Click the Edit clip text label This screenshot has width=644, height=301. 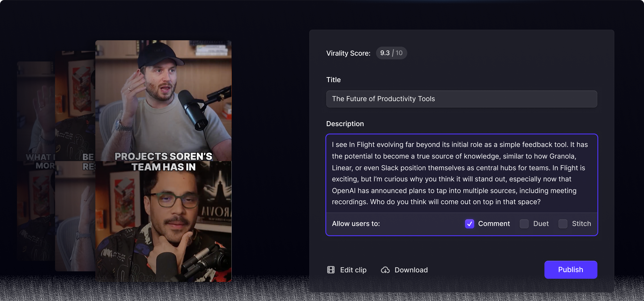click(353, 270)
